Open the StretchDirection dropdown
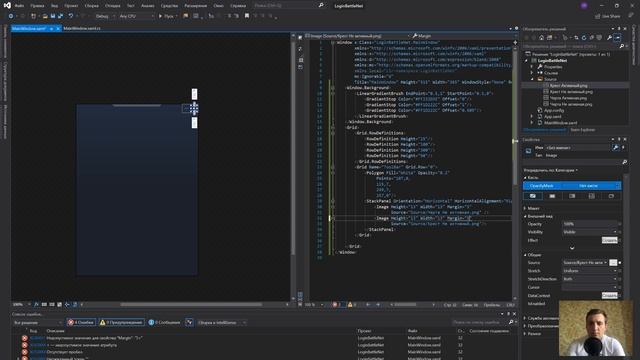640x360 pixels. tap(589, 279)
